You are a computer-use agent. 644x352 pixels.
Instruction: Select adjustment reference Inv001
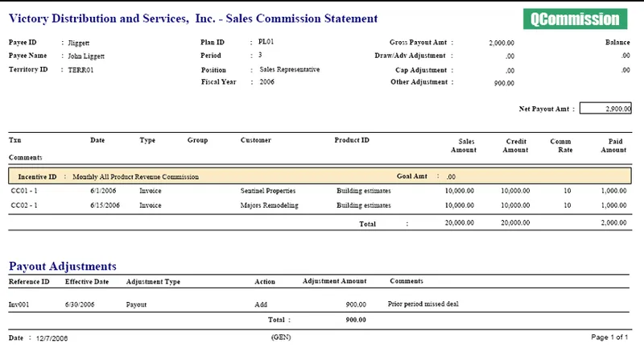pos(19,304)
